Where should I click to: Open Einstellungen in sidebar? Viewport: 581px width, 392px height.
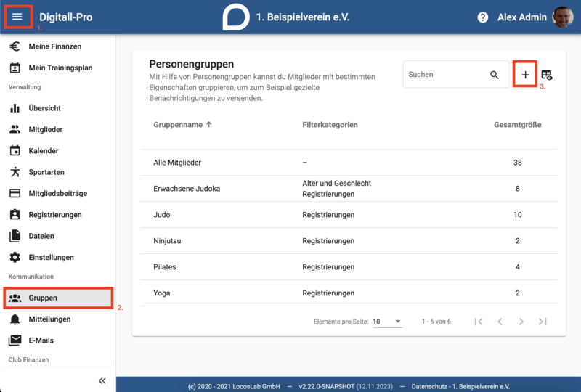[58, 257]
